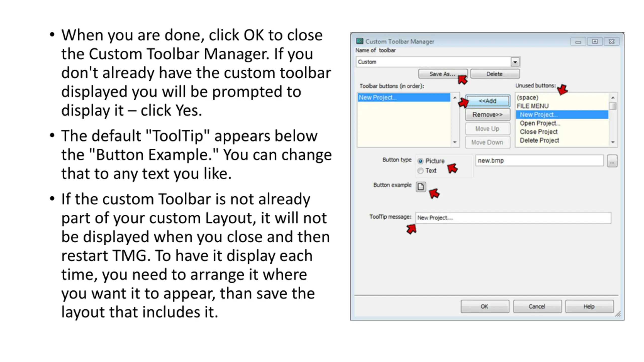The height and width of the screenshot is (362, 644).
Task: Click Toolbar buttons list scroll down arrow
Action: (455, 142)
